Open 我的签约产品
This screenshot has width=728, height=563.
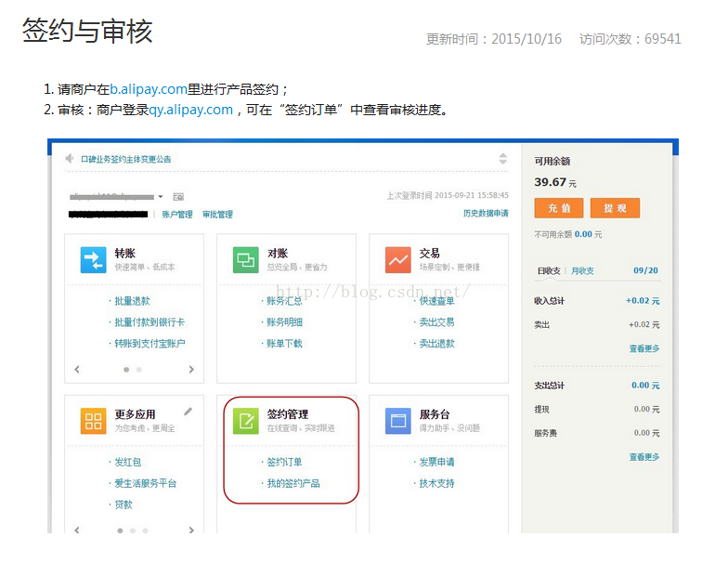293,483
